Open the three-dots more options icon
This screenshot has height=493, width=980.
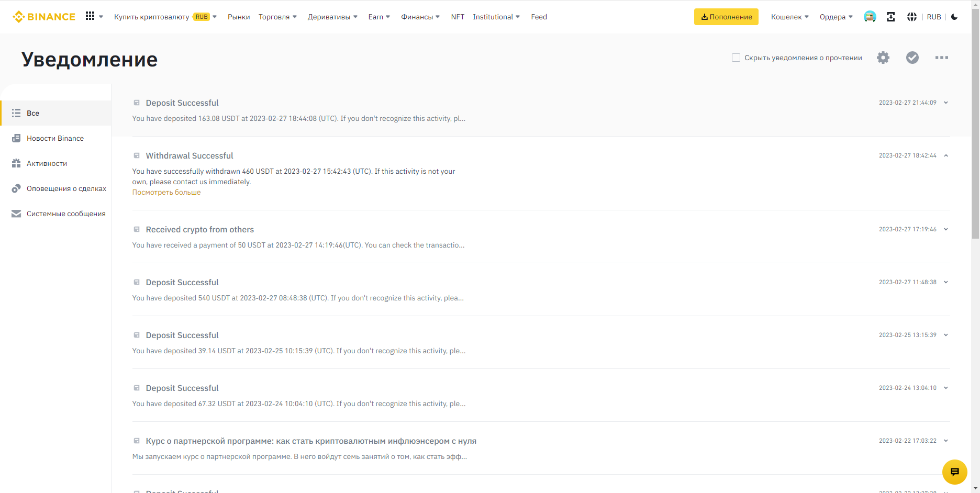coord(942,58)
